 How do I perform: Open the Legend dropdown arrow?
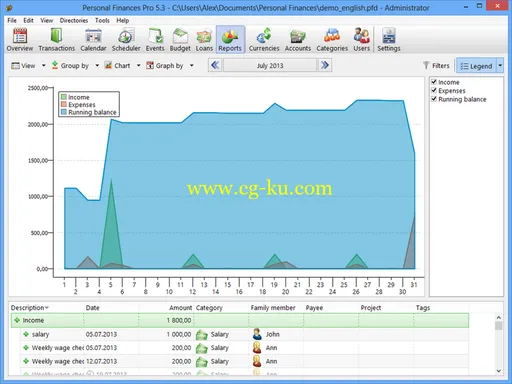click(x=500, y=66)
